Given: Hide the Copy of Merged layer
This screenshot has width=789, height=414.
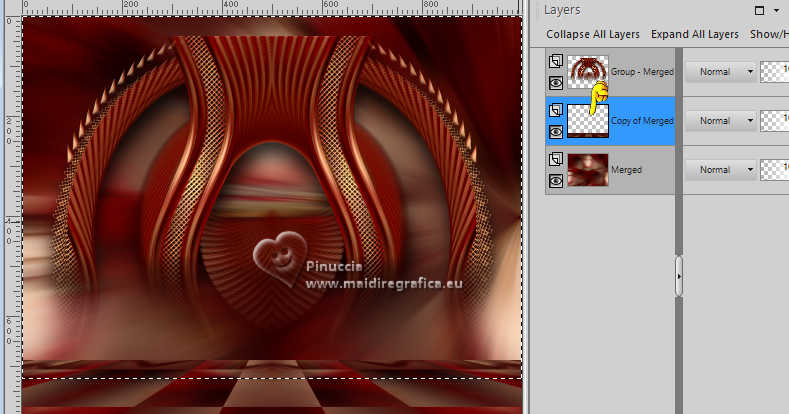Looking at the screenshot, I should (x=556, y=132).
